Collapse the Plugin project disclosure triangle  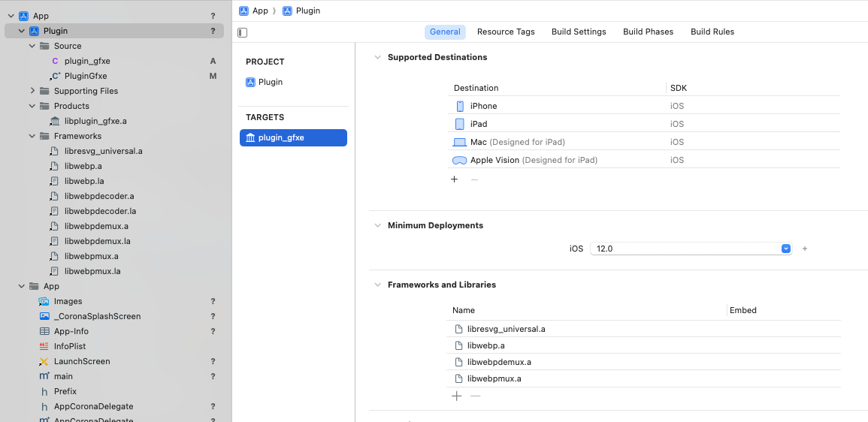22,31
